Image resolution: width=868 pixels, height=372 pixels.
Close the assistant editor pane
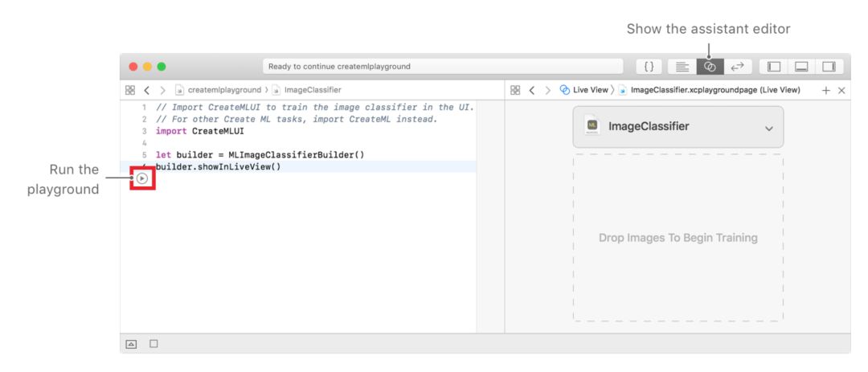point(841,90)
